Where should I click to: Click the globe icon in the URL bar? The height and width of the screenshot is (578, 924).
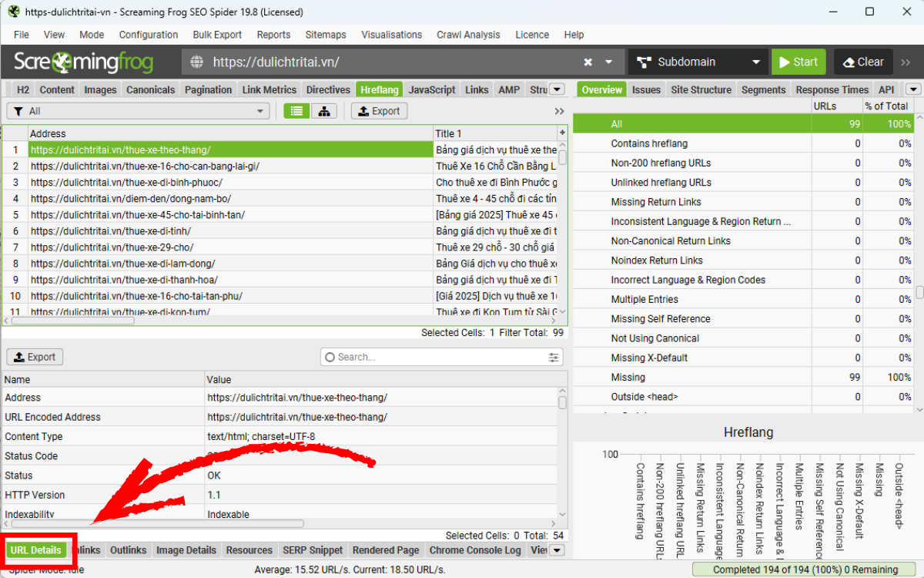click(197, 62)
